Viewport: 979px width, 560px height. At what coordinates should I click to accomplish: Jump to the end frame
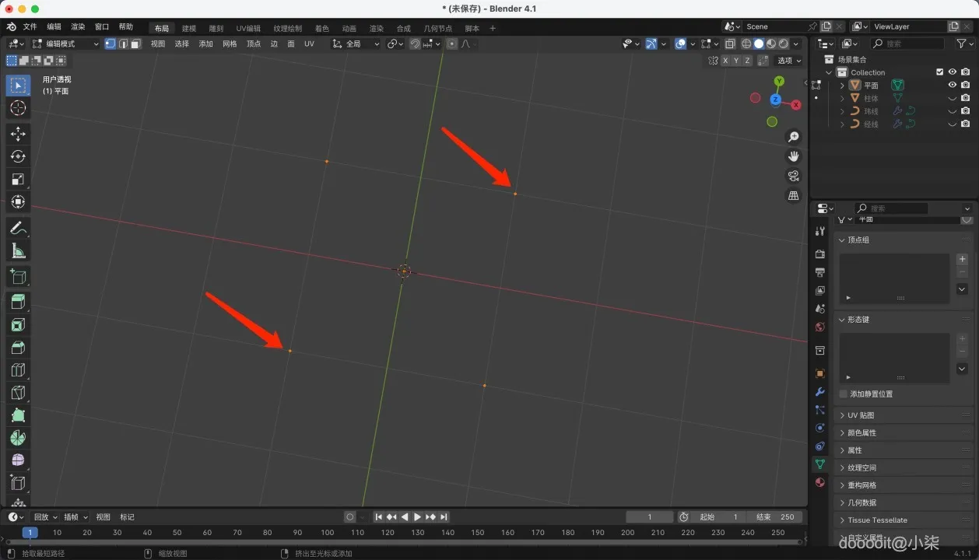[x=444, y=516]
